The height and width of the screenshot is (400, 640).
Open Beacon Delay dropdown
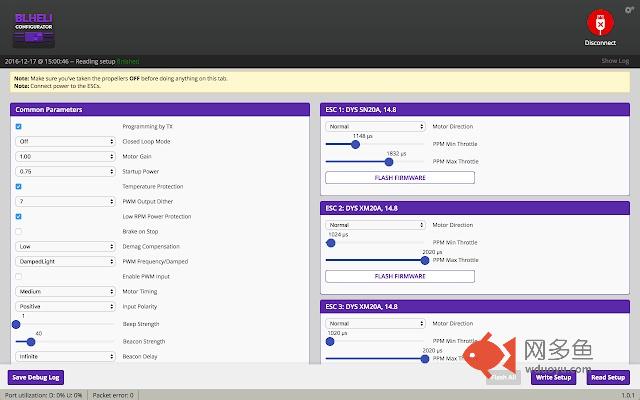65,356
